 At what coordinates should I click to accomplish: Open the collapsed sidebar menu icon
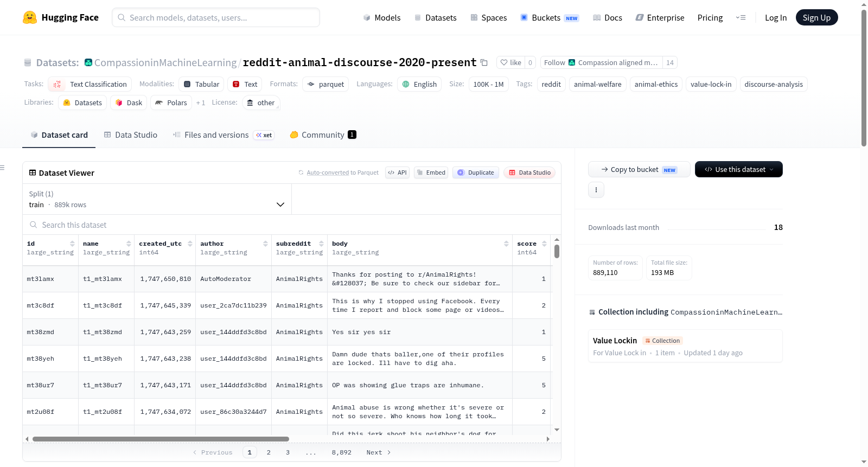pos(3,168)
